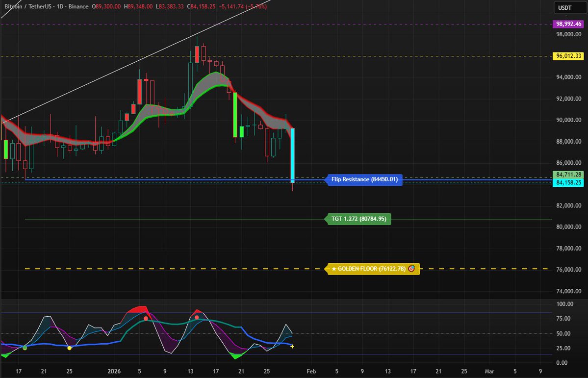Click the yellow dot on the oscillator
Image resolution: width=588 pixels, height=378 pixels.
tap(69, 348)
